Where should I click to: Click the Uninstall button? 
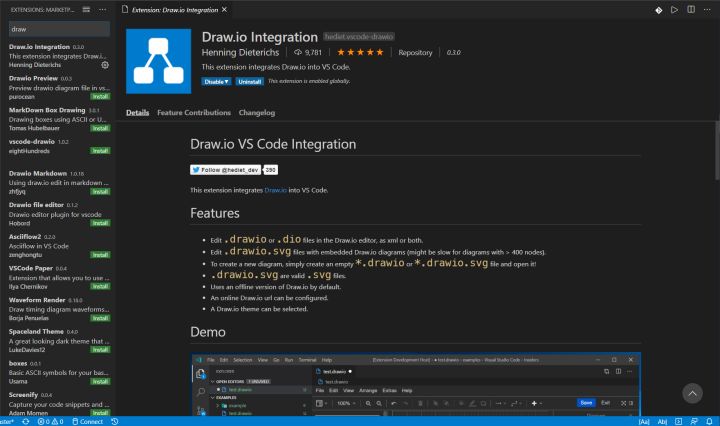(249, 81)
